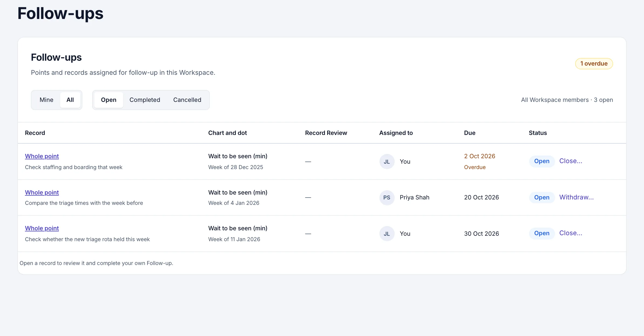Click JL avatar in the overdue row
The height and width of the screenshot is (336, 644).
click(x=387, y=161)
